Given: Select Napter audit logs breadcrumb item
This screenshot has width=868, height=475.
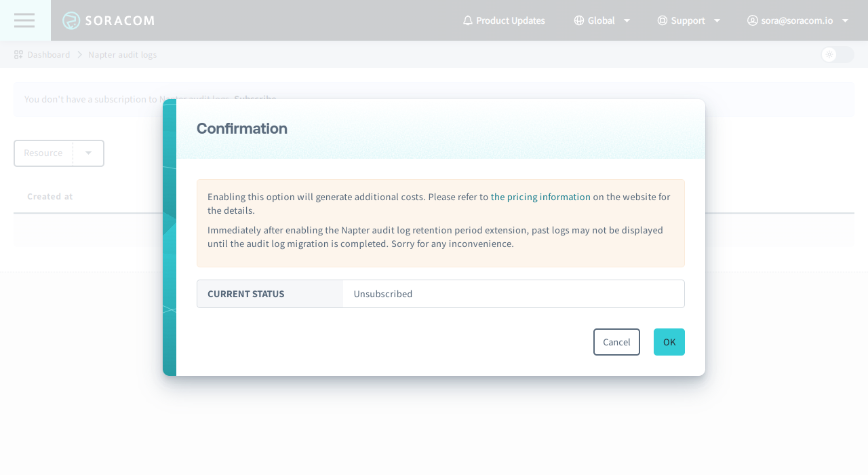Looking at the screenshot, I should click(x=122, y=54).
